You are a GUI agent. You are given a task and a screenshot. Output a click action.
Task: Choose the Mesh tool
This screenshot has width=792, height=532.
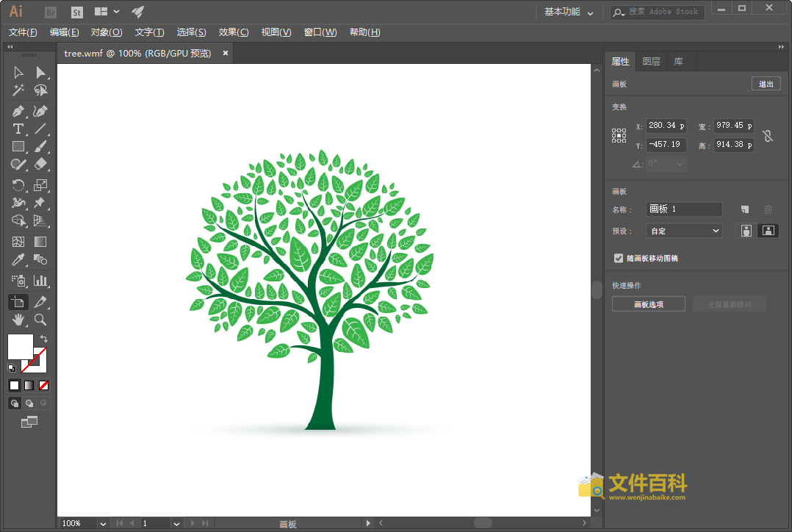(x=18, y=242)
